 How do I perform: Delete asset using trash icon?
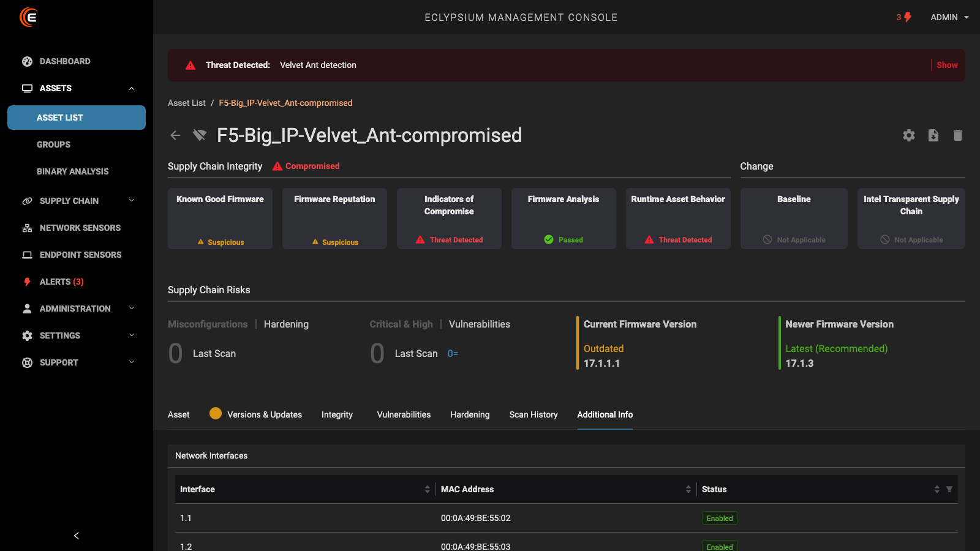coord(958,135)
